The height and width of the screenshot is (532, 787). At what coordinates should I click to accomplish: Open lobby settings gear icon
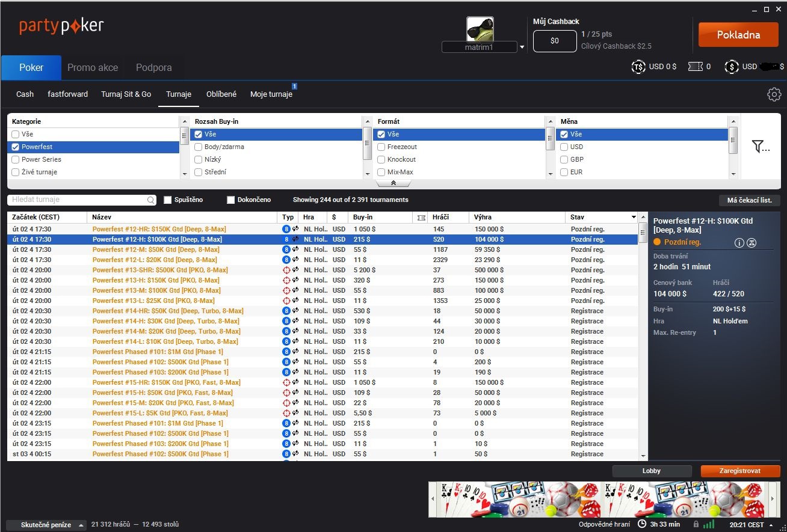[774, 94]
